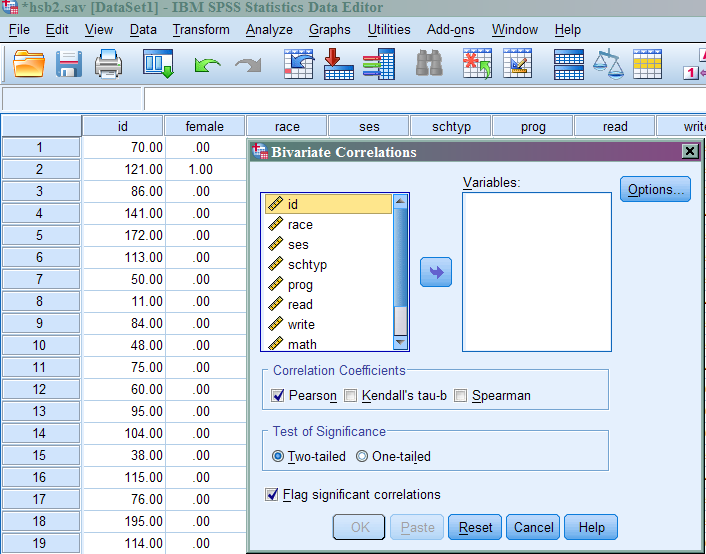Select read in the variable list
The height and width of the screenshot is (554, 706).
(x=328, y=304)
